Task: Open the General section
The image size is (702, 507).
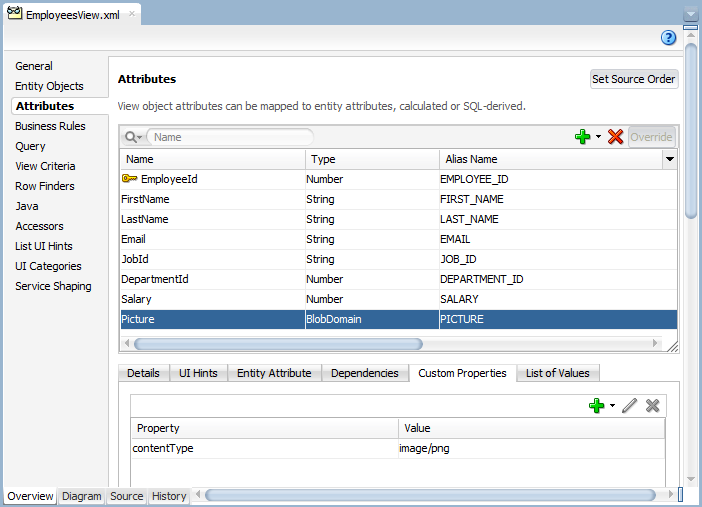Action: [34, 66]
